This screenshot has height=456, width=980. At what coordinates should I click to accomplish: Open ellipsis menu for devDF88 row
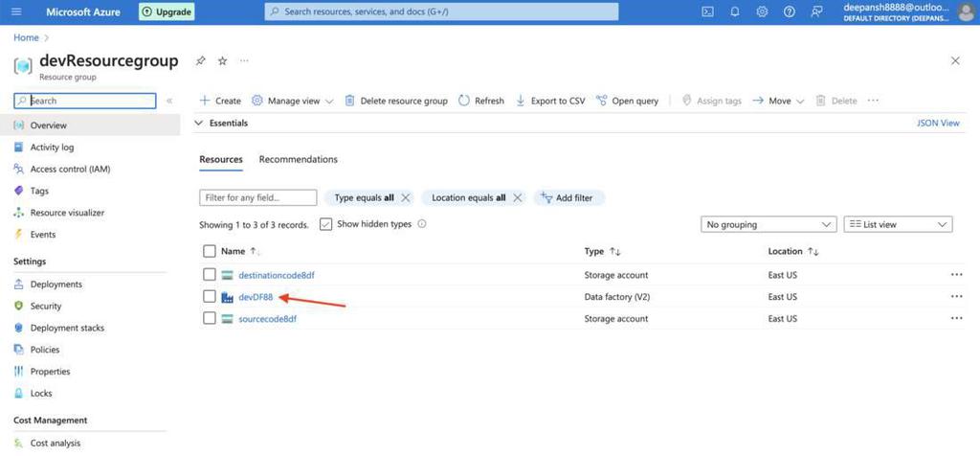956,296
